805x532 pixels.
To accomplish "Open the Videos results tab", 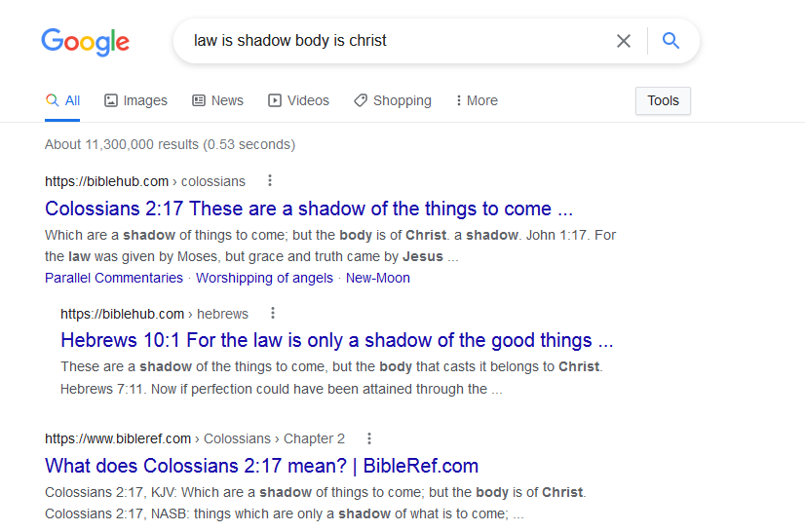I will click(298, 100).
